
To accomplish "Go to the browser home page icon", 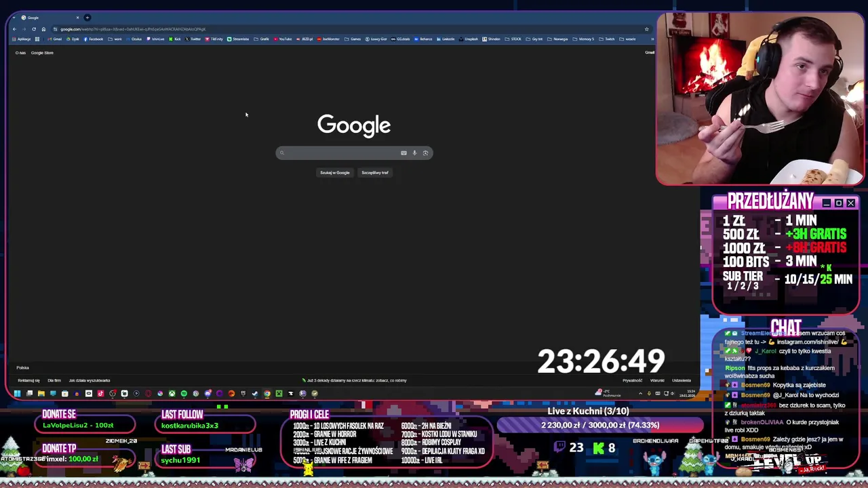I will (43, 29).
